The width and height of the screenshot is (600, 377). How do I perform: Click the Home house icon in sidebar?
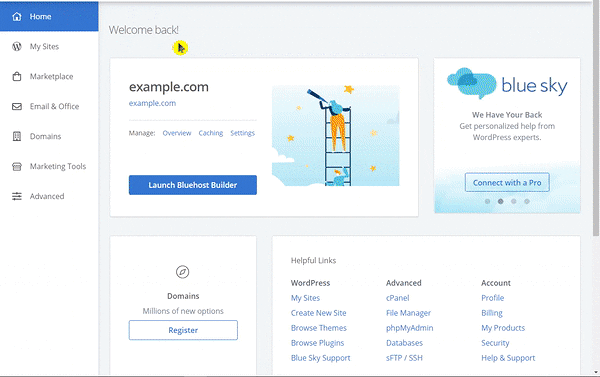16,16
